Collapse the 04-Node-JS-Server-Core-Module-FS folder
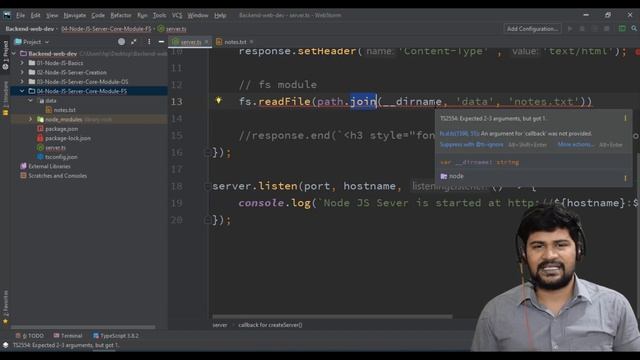 (22, 91)
